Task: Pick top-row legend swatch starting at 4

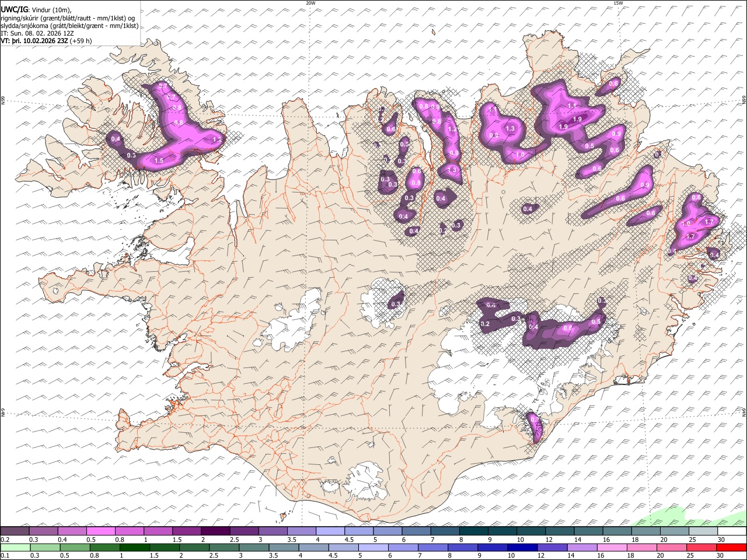Action: tap(330, 531)
